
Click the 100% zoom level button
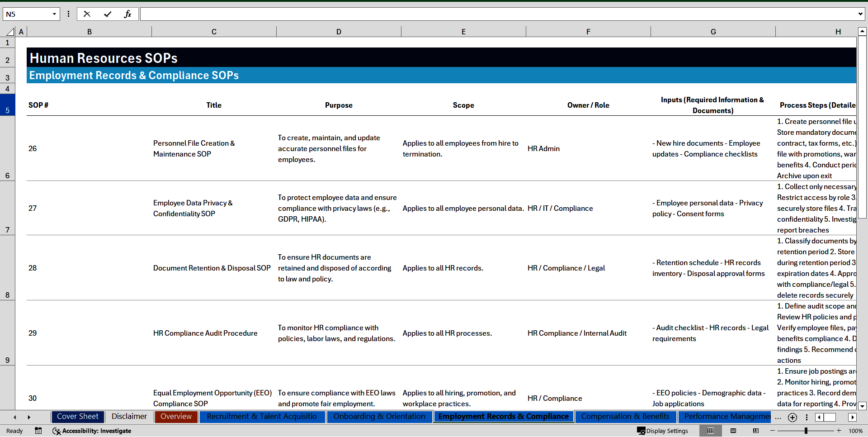click(855, 431)
